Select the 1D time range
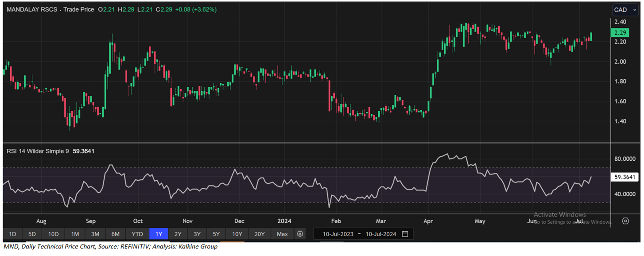Image resolution: width=644 pixels, height=256 pixels. 12,234
